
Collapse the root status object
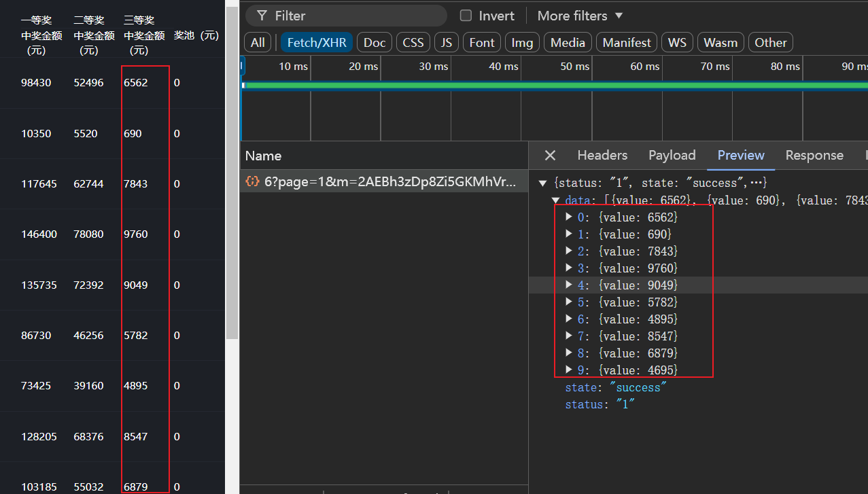click(543, 183)
